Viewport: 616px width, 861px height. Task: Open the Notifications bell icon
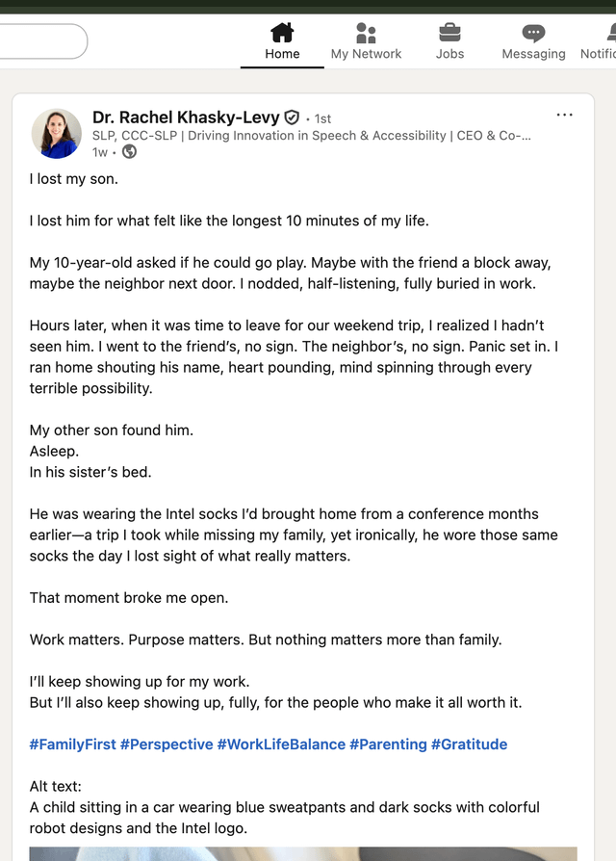(x=609, y=34)
